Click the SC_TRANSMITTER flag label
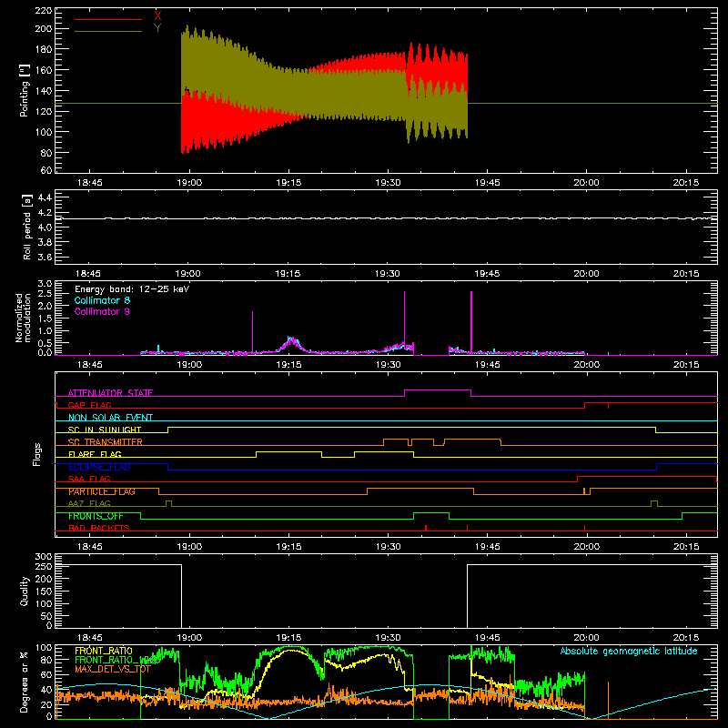 106,442
